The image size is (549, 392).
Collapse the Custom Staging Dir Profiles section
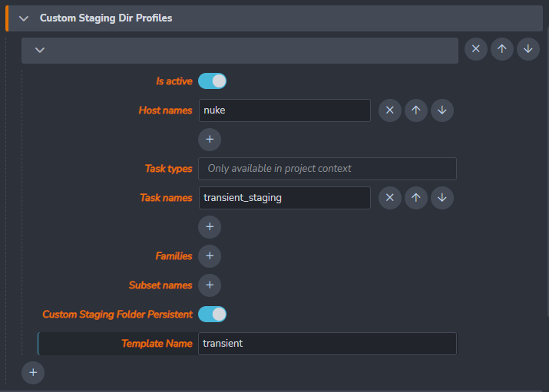(24, 18)
